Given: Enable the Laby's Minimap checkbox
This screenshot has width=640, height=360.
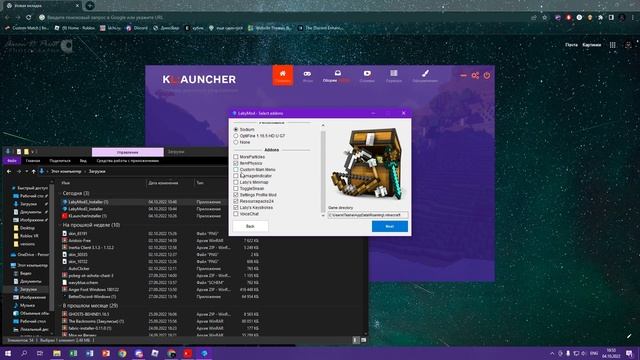Looking at the screenshot, I should click(236, 182).
